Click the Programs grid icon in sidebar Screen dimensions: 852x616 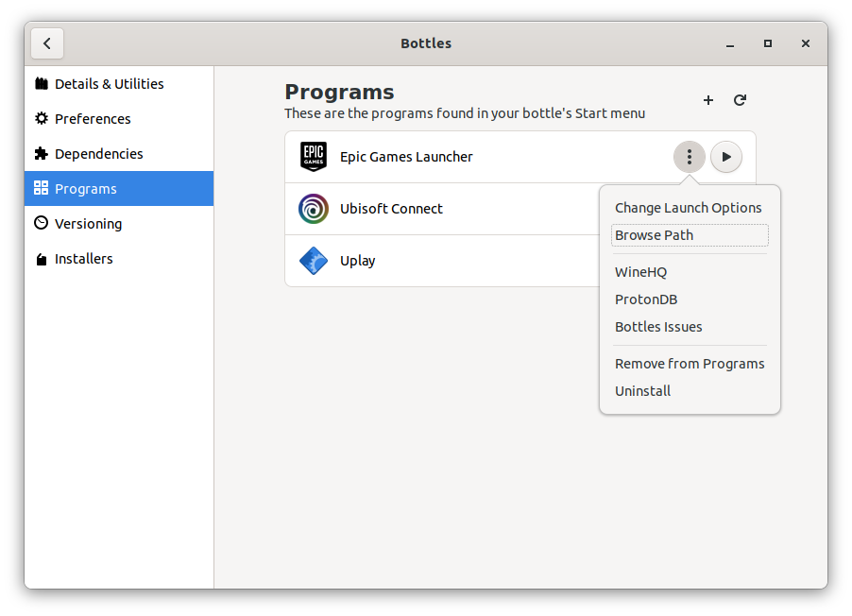(41, 188)
